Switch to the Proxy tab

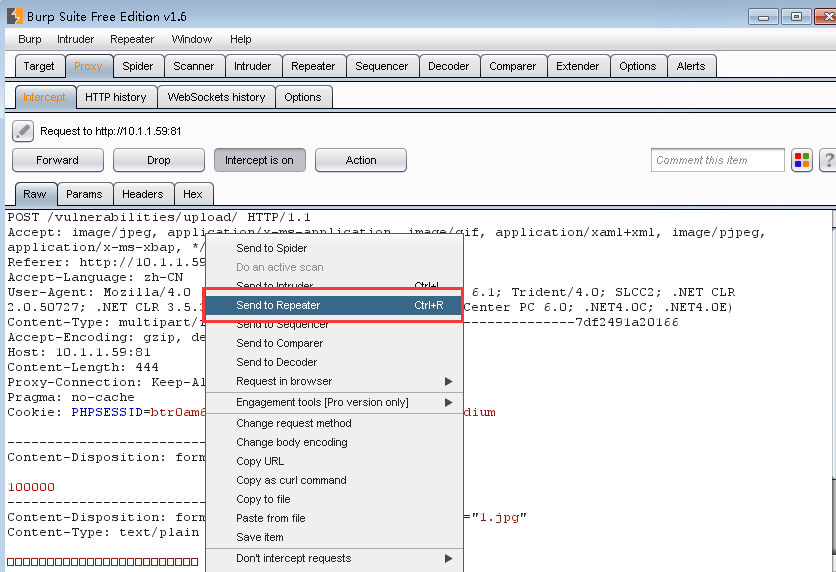click(x=89, y=66)
